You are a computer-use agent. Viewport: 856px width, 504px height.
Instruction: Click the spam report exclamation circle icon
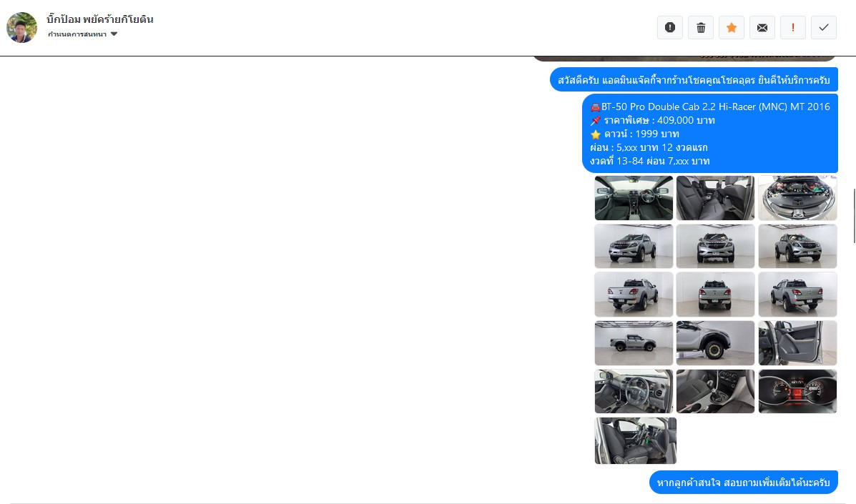[x=670, y=27]
